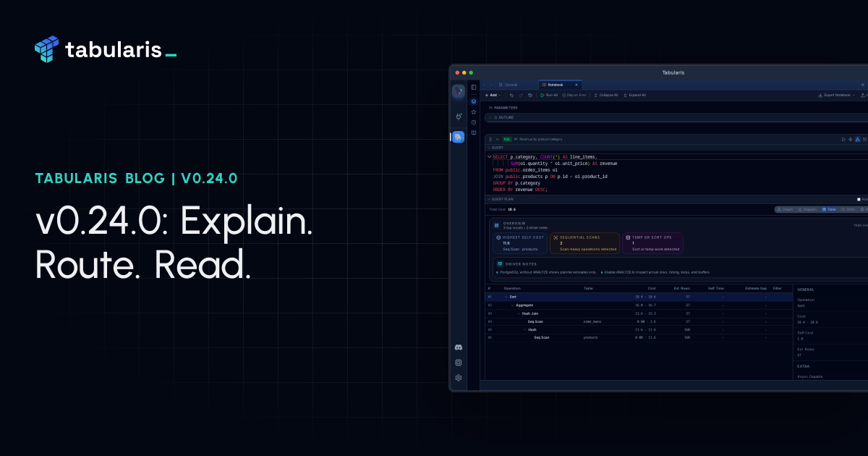Screen dimensions: 868x456
Task: Select the Seq Scan row for products
Action: point(639,337)
